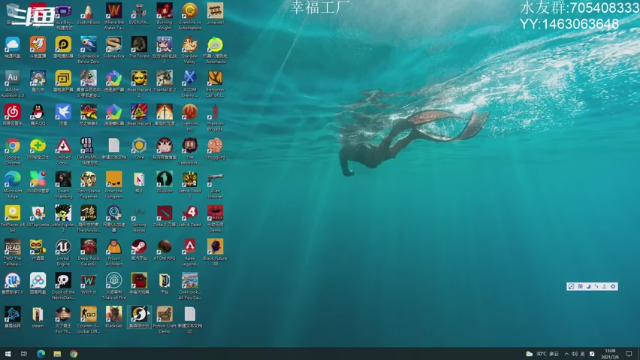Viewport: 640px width, 360px height.
Task: Launch Beat Hazard 2 shortcut
Action: [x=139, y=84]
